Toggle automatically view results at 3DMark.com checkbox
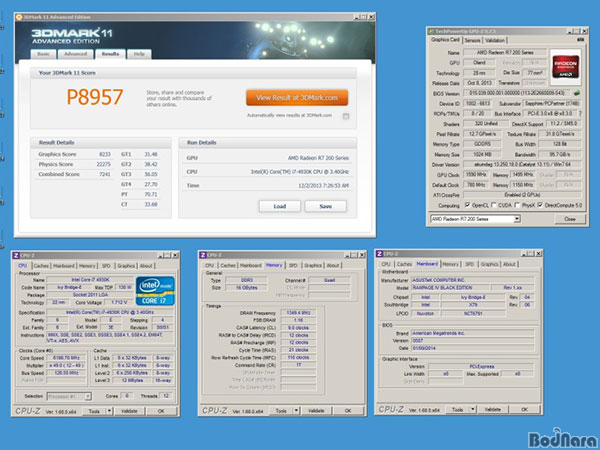Image resolution: width=600 pixels, height=450 pixels. 346,116
